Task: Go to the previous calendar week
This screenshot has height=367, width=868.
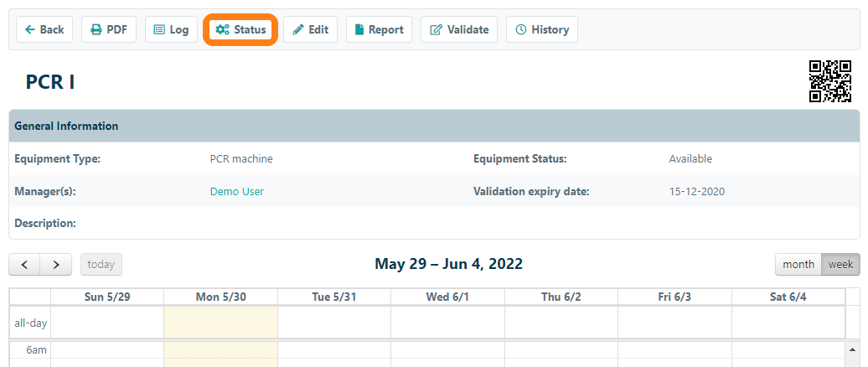Action: tap(24, 264)
